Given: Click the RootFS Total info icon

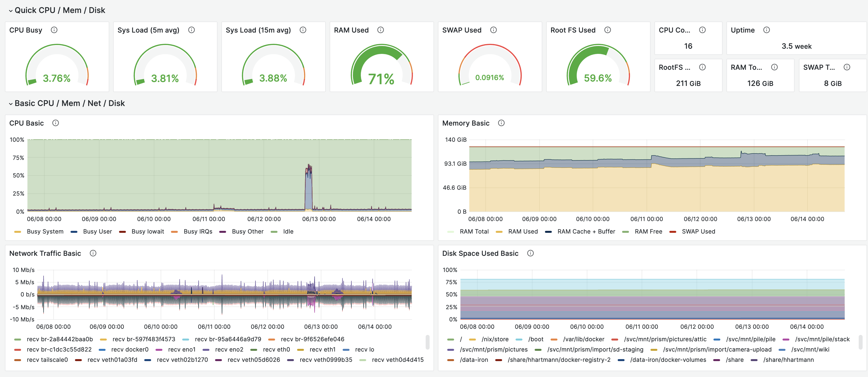Looking at the screenshot, I should coord(702,67).
